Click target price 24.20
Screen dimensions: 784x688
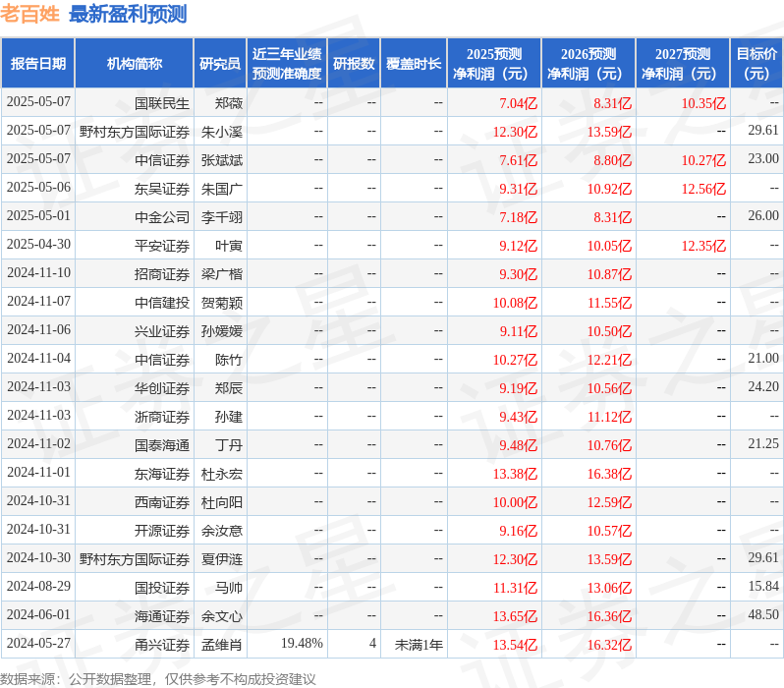click(763, 387)
